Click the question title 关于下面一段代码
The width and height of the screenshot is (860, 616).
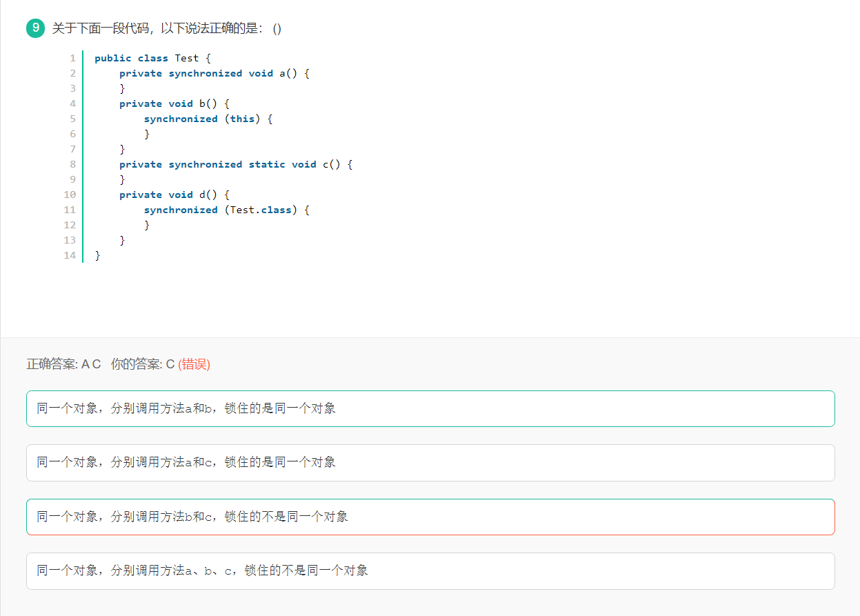[x=166, y=28]
